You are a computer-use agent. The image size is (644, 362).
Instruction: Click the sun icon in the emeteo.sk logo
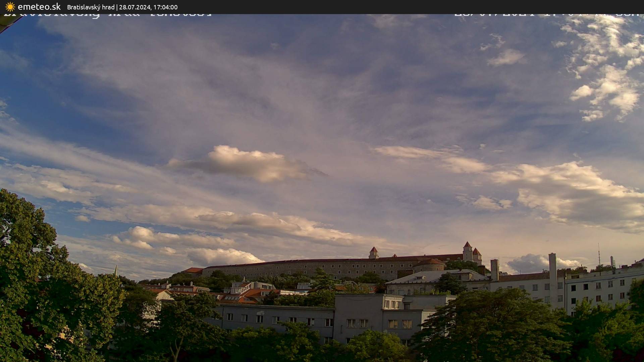pos(10,7)
